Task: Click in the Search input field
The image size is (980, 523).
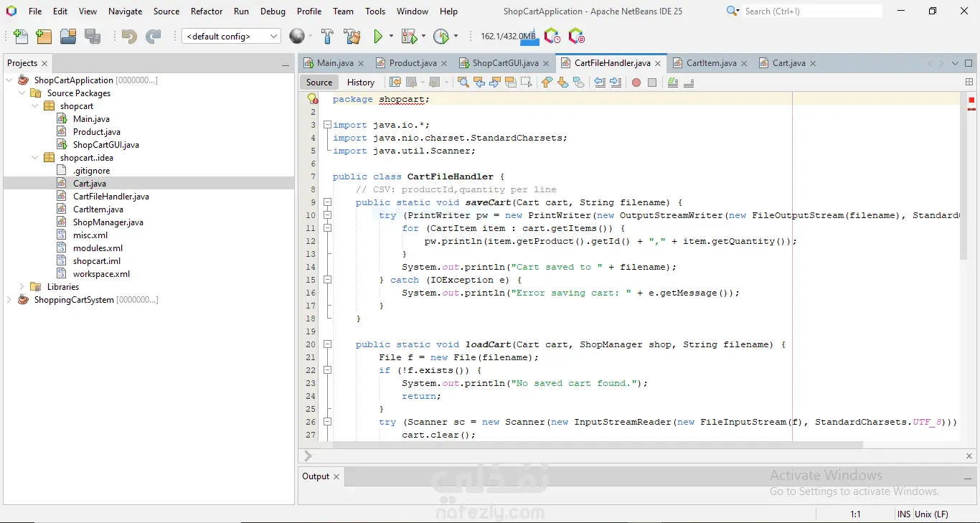Action: (811, 11)
